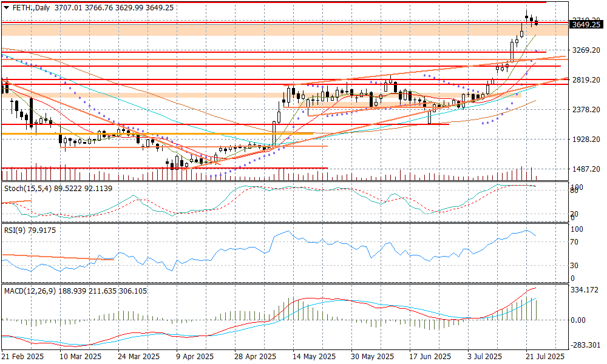The width and height of the screenshot is (607, 364).
Task: Click the 30 level on RSI axis
Action: click(x=574, y=265)
